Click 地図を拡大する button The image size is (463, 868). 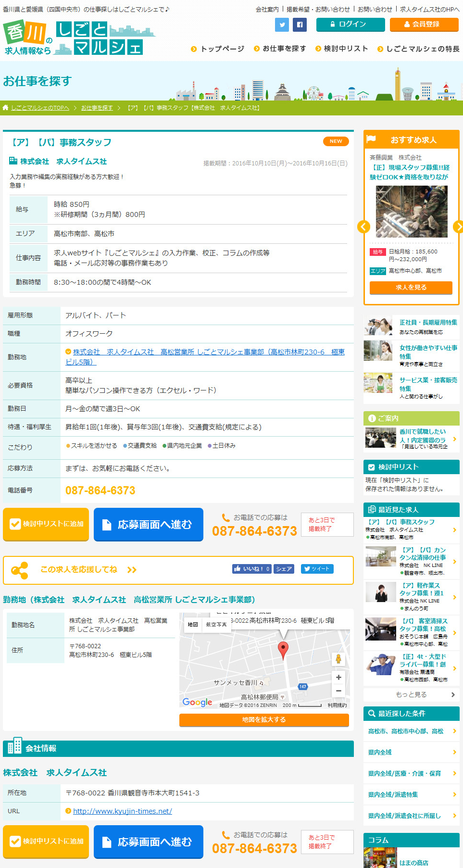264,720
